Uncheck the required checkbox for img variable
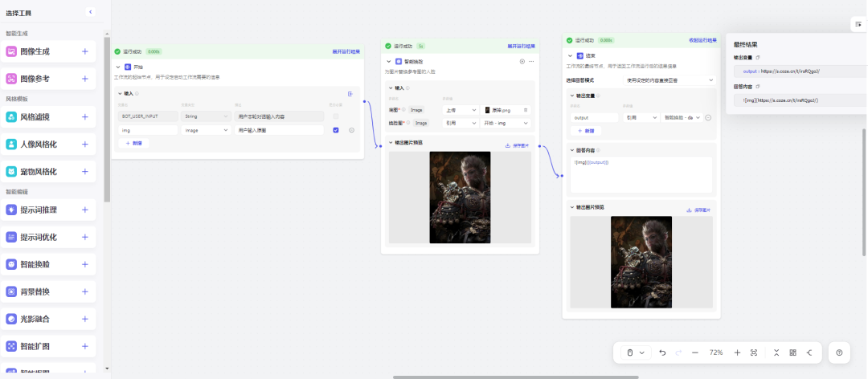 click(335, 130)
